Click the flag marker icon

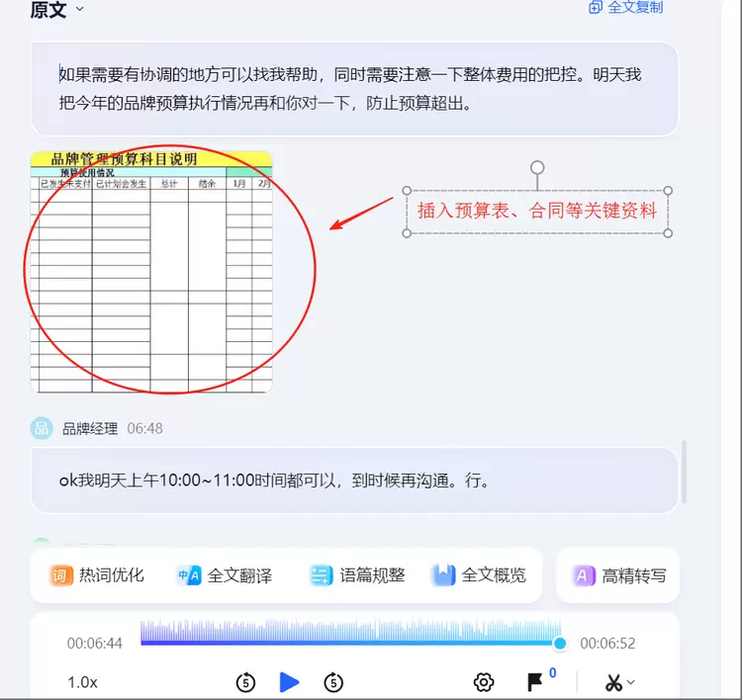click(535, 682)
